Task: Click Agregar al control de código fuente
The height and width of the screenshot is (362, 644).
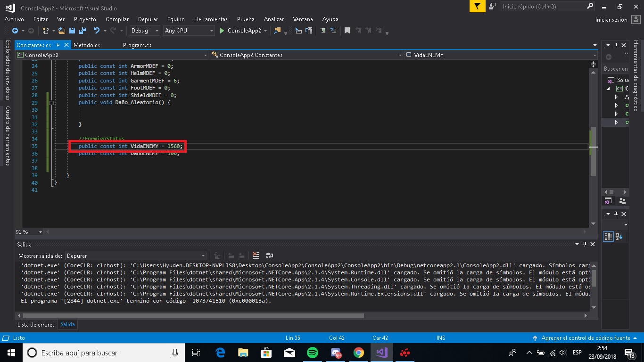Action: pyautogui.click(x=586, y=338)
